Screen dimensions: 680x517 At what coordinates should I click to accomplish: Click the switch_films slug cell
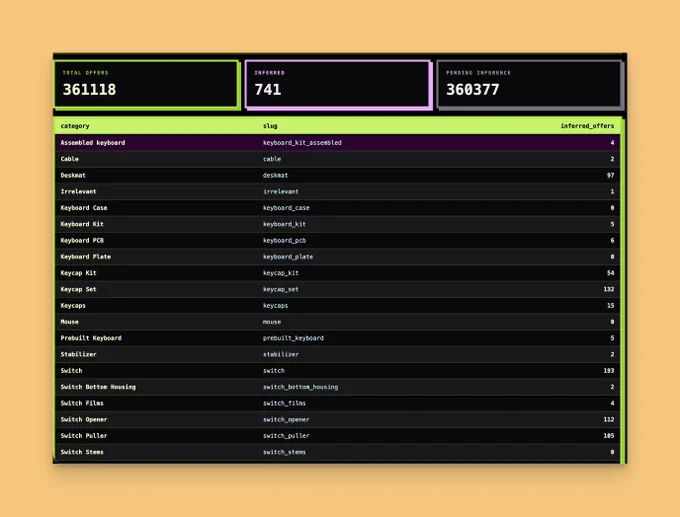point(284,403)
